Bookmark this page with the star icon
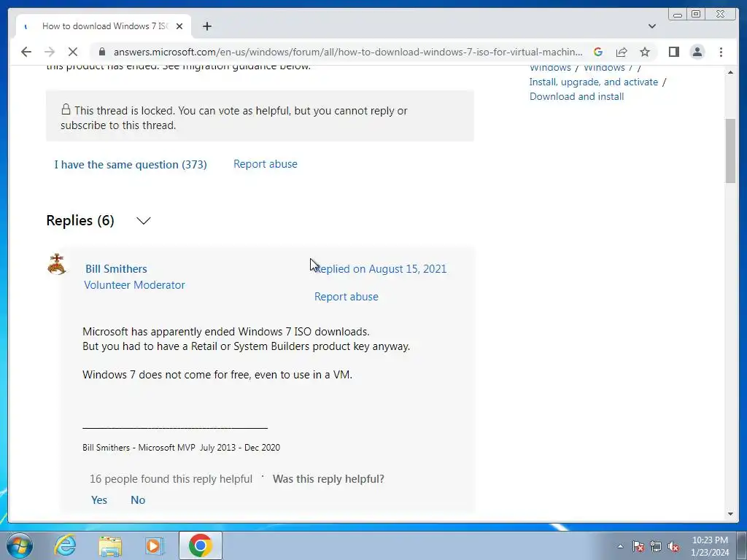 tap(645, 52)
